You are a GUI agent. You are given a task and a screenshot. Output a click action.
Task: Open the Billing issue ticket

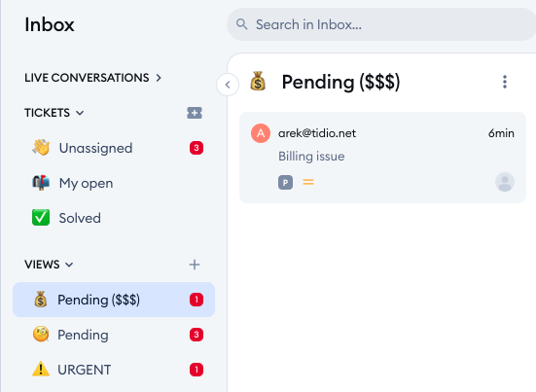[382, 158]
